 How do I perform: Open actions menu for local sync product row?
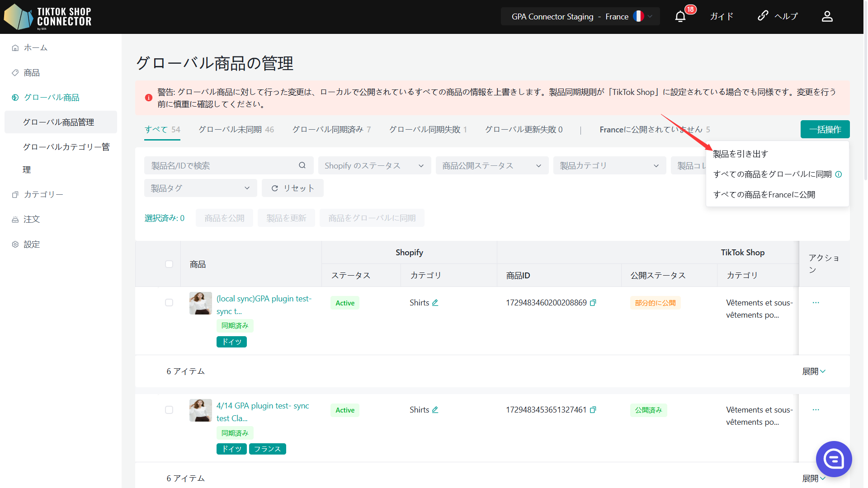click(x=816, y=303)
